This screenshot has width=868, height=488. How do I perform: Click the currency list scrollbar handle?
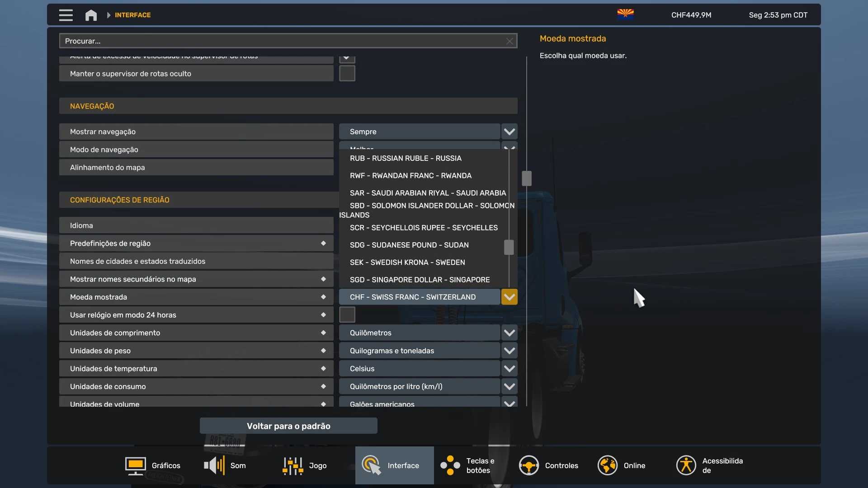pyautogui.click(x=509, y=247)
